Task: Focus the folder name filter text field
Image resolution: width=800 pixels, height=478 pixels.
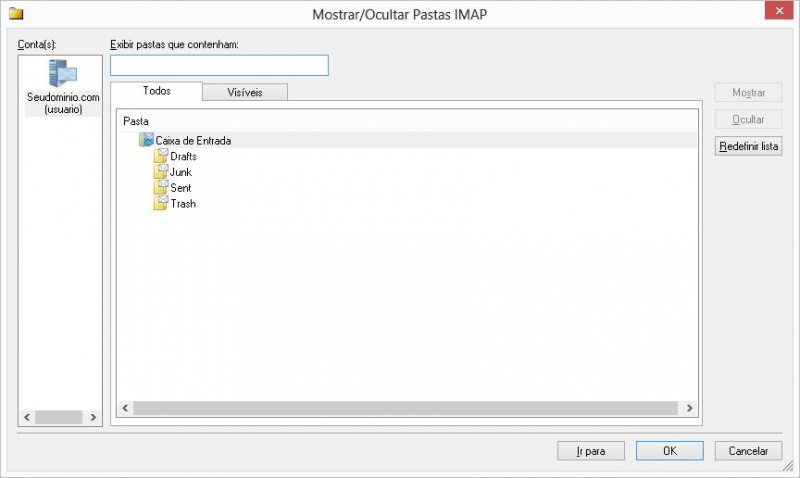Action: (x=219, y=65)
